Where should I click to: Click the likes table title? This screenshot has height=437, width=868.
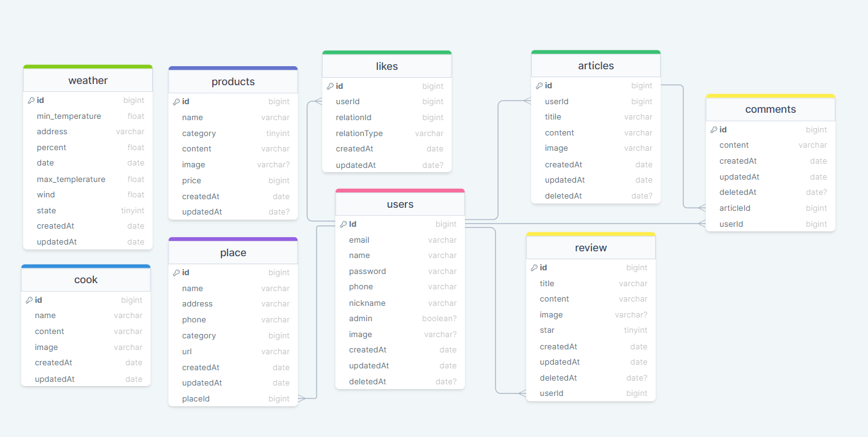[x=387, y=66]
